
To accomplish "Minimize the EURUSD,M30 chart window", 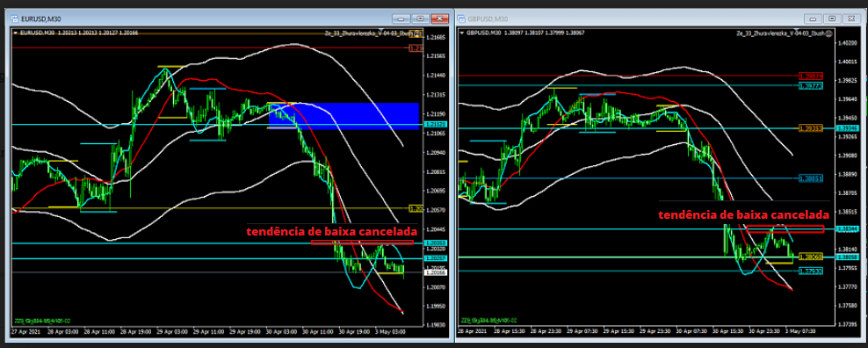I will (401, 18).
